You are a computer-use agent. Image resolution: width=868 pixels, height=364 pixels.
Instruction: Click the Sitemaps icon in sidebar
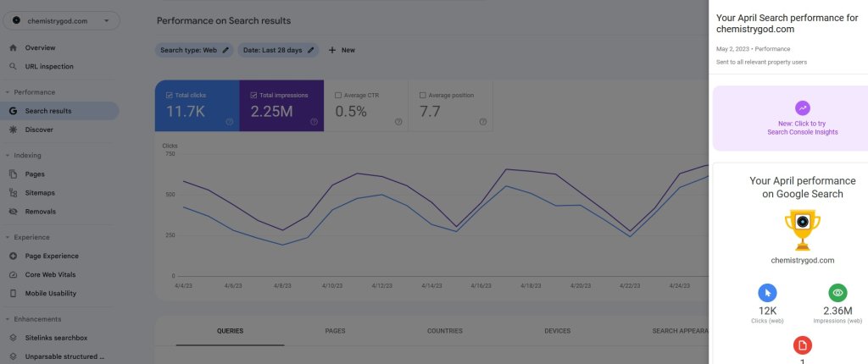point(14,193)
